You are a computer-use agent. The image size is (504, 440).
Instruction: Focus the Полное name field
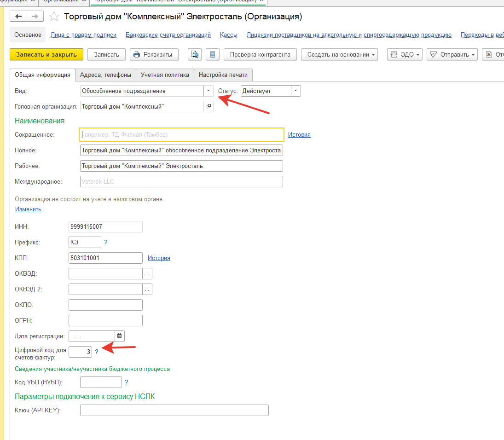(x=181, y=151)
